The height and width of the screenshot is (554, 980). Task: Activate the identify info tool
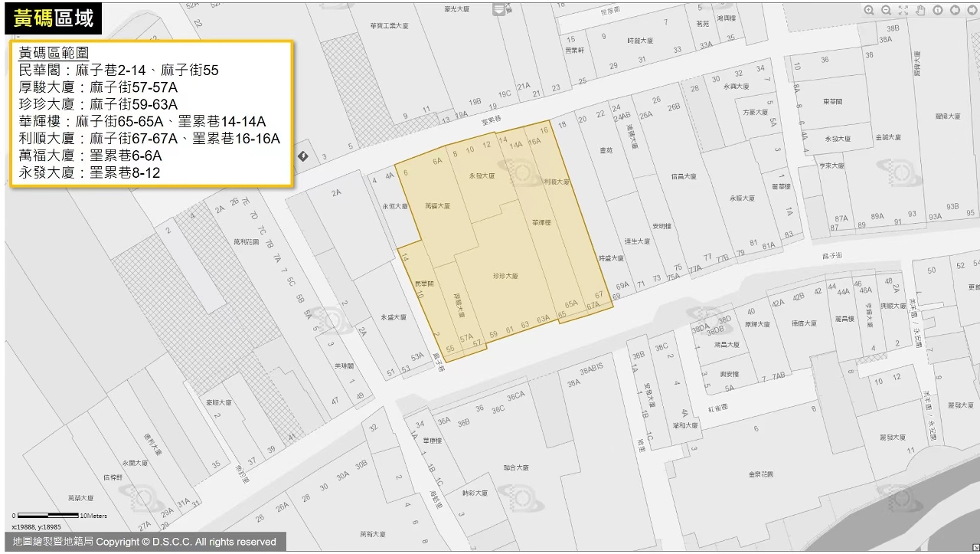click(938, 11)
